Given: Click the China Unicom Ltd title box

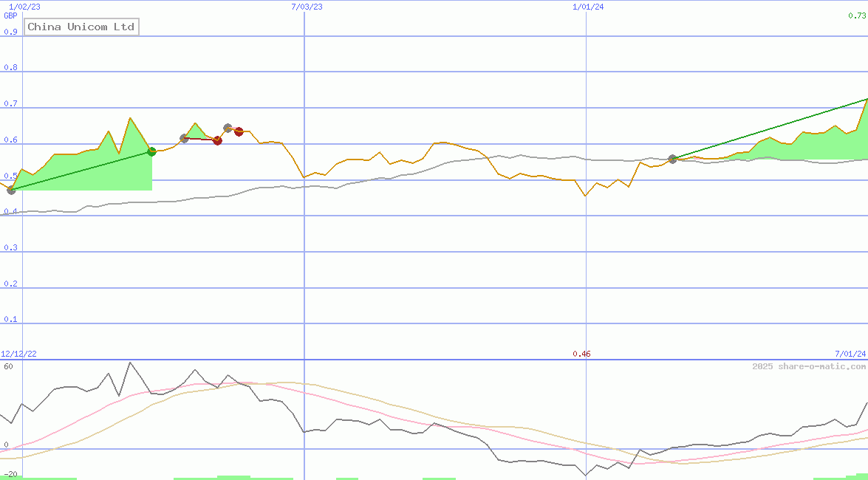Looking at the screenshot, I should pos(81,26).
